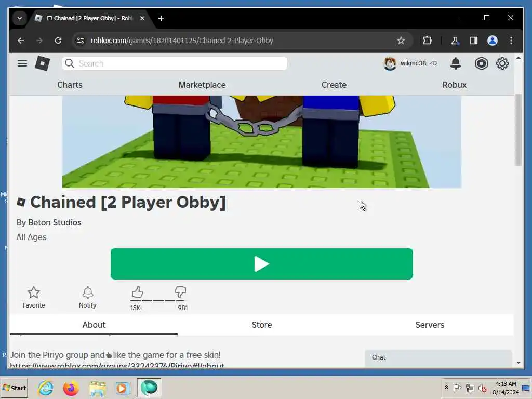Open the Beton Studios creator link
This screenshot has height=399, width=532.
[x=55, y=222]
